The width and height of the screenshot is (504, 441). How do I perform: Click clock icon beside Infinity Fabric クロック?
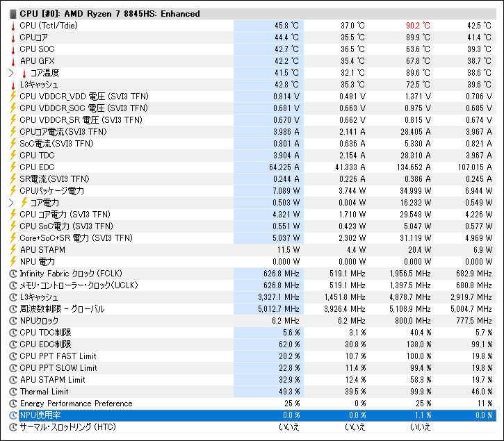tap(13, 274)
